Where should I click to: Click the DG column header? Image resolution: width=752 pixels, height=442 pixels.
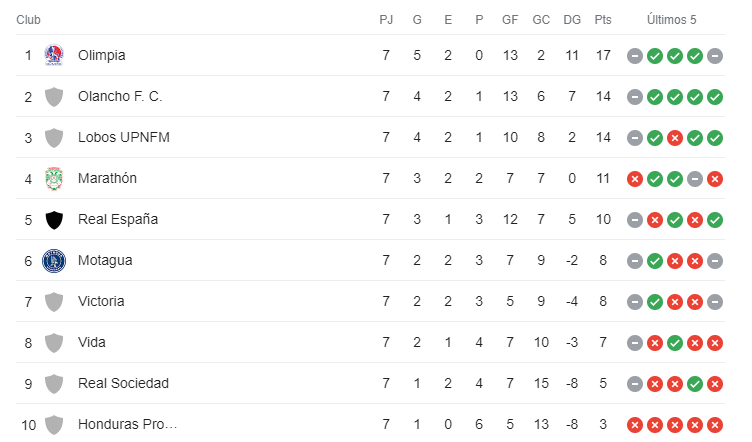(572, 20)
